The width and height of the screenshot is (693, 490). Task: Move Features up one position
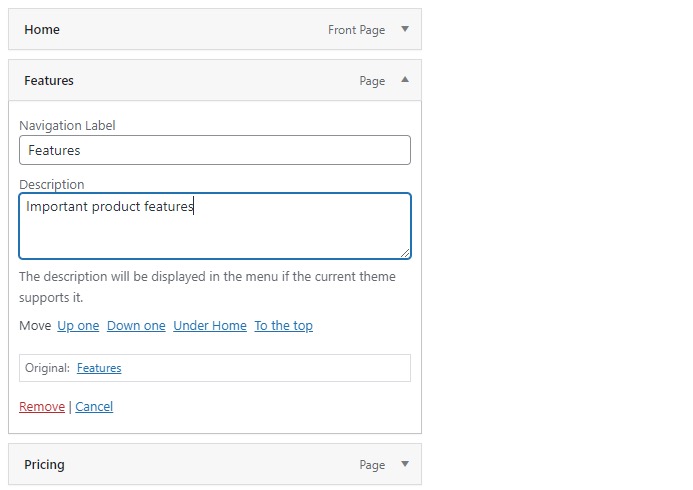[x=78, y=326]
